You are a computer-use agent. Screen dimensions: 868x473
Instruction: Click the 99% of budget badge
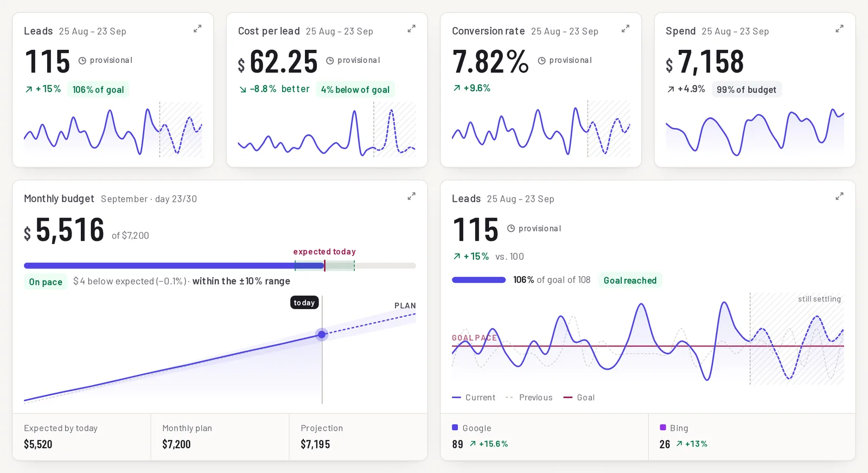[746, 90]
